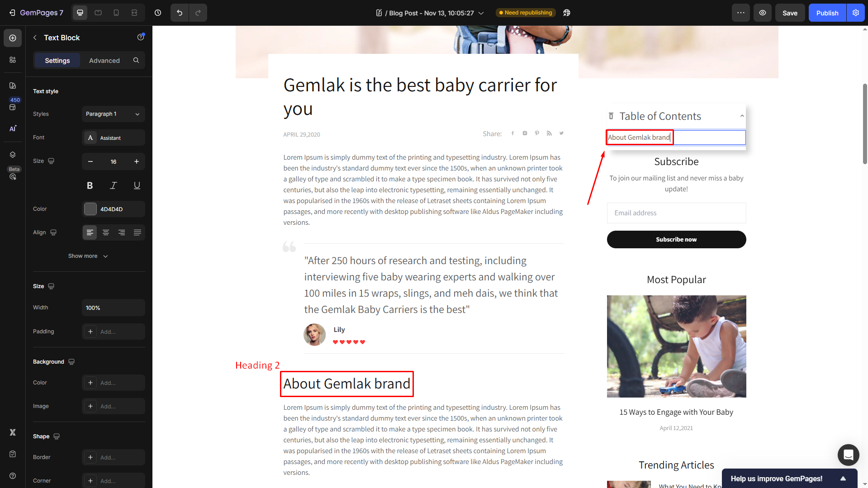Switch to the Advanced tab
Image resolution: width=868 pixels, height=488 pixels.
click(104, 61)
